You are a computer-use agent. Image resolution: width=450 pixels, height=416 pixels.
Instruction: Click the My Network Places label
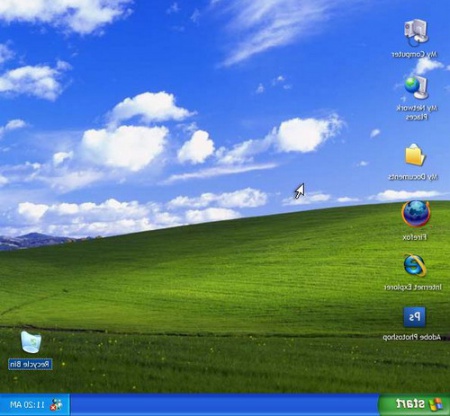click(x=417, y=113)
